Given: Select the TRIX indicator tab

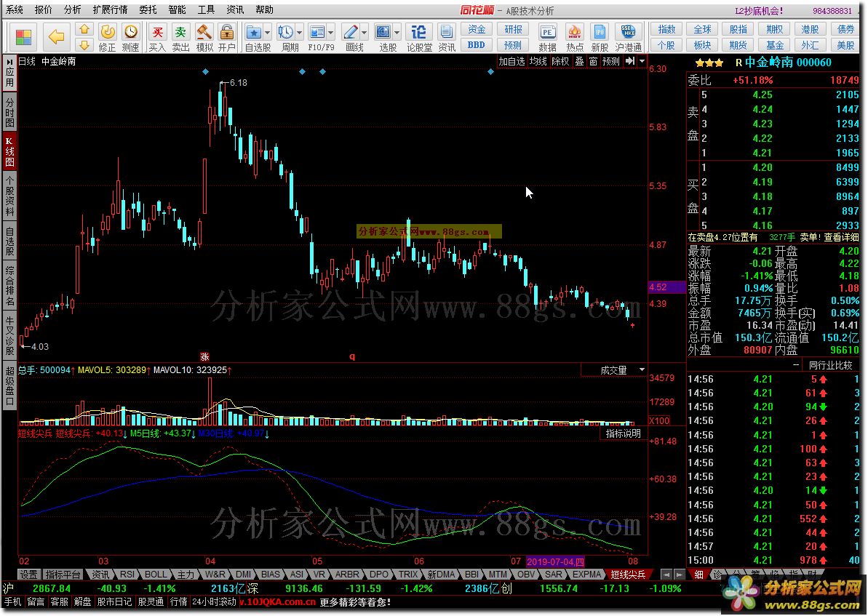Looking at the screenshot, I should pyautogui.click(x=408, y=575).
